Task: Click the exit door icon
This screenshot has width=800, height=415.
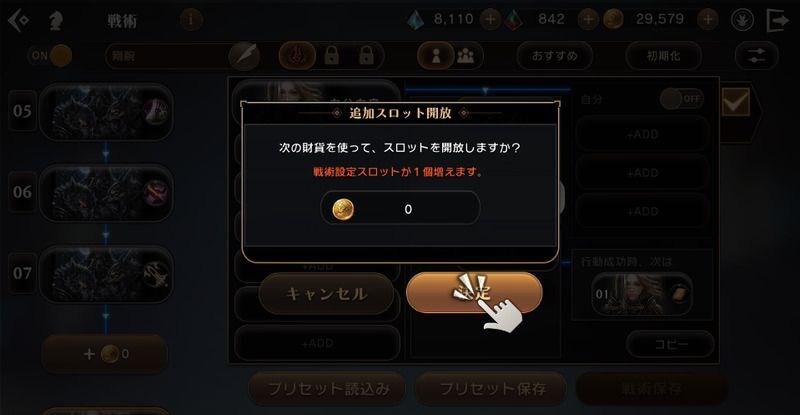Action: (x=778, y=20)
